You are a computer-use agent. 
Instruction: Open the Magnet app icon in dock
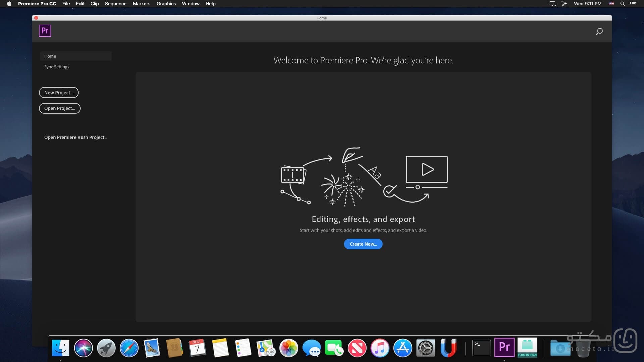coord(448,348)
